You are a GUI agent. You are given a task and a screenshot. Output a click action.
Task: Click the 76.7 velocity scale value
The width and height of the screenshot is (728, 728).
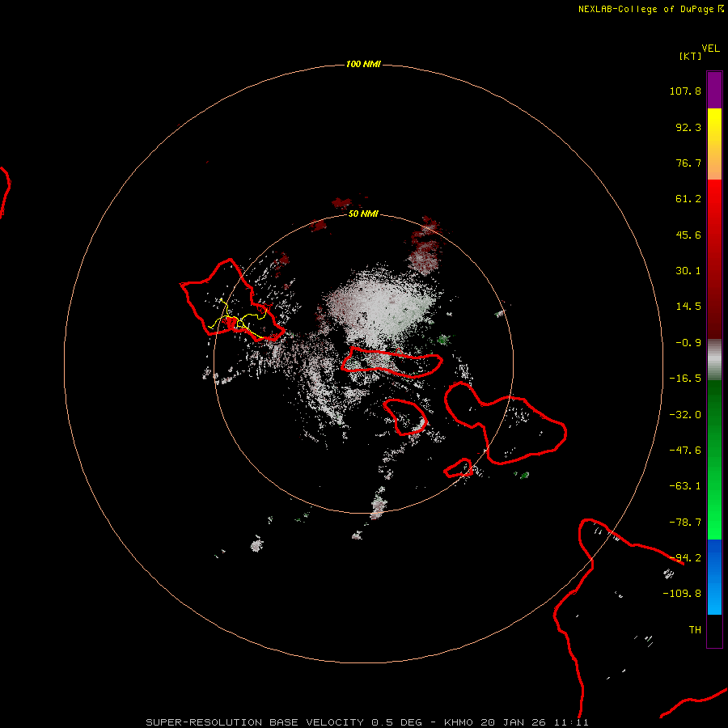(x=688, y=163)
